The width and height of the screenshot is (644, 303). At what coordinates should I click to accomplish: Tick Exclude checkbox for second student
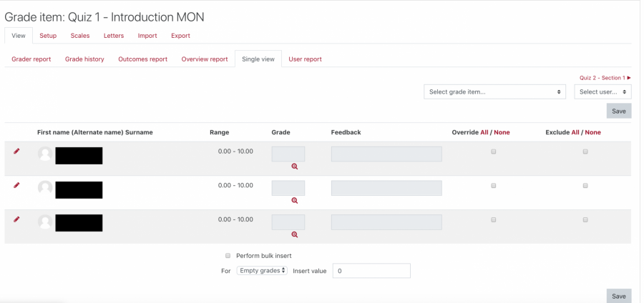tap(585, 185)
